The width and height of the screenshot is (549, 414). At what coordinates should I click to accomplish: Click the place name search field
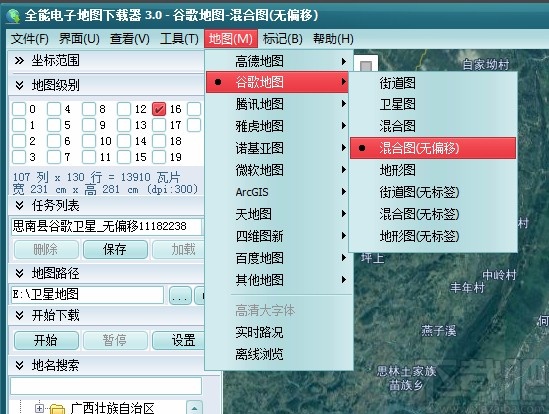point(106,386)
